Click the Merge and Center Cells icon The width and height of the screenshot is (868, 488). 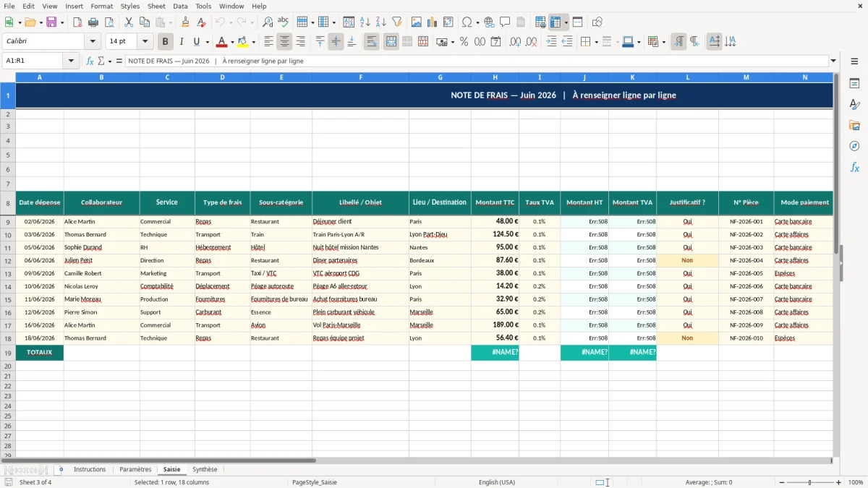[391, 42]
